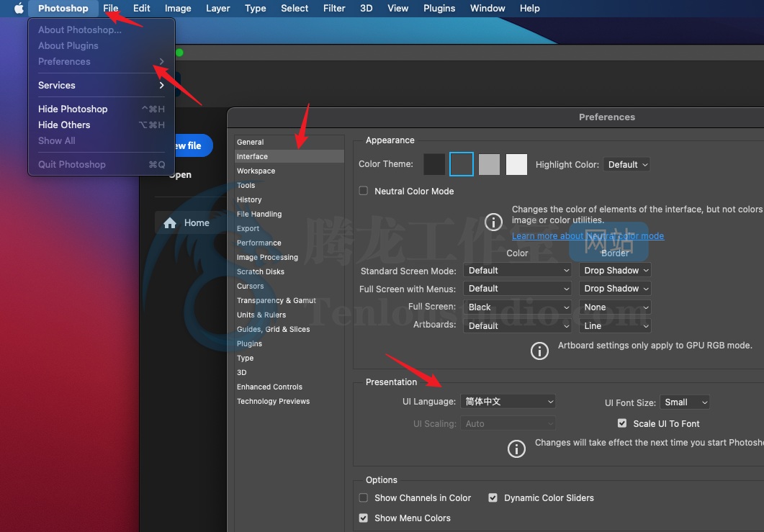The image size is (764, 532).
Task: Open Full Screen color dropdown showing Black
Action: pyautogui.click(x=517, y=307)
